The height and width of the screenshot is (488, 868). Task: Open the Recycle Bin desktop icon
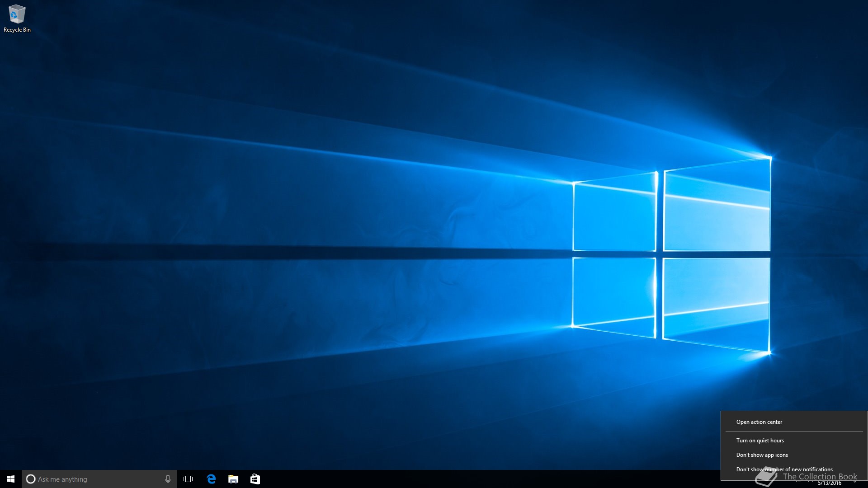(x=17, y=19)
